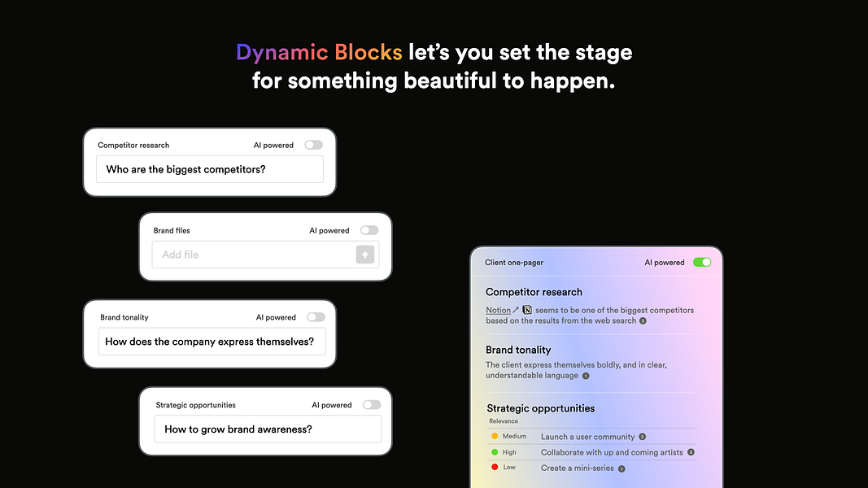Open citation badge after 'web search'
This screenshot has height=488, width=868.
pyautogui.click(x=643, y=321)
